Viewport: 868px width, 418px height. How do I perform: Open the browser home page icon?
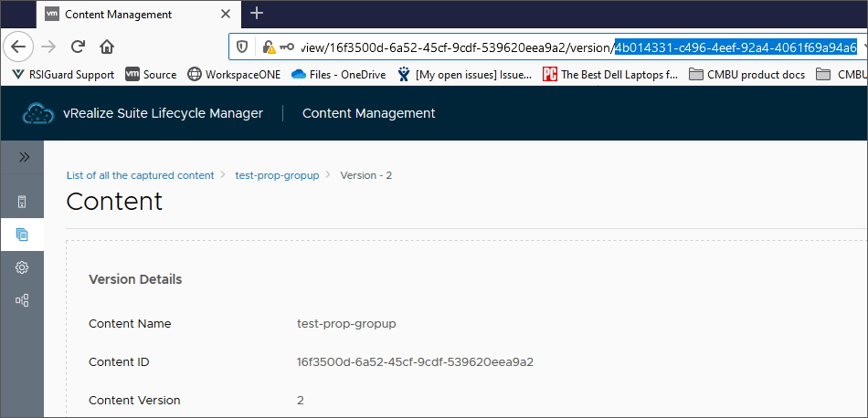click(107, 47)
